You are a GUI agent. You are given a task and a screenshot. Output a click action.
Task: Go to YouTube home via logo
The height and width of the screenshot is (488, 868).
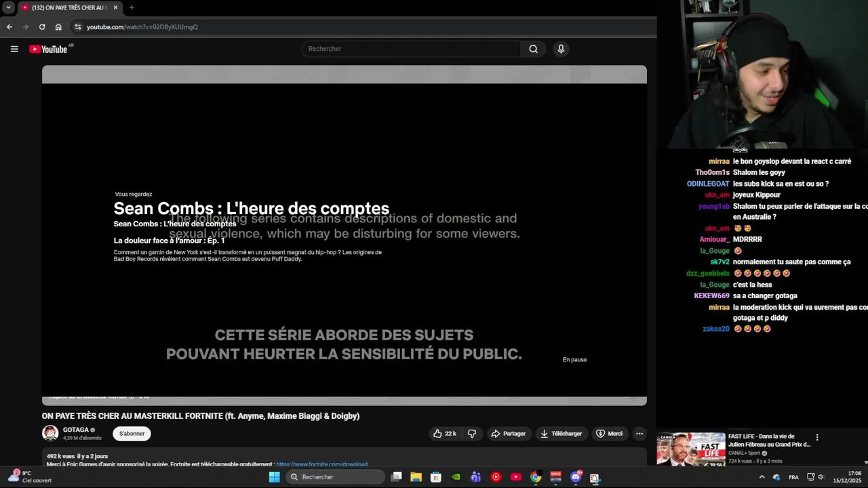48,49
